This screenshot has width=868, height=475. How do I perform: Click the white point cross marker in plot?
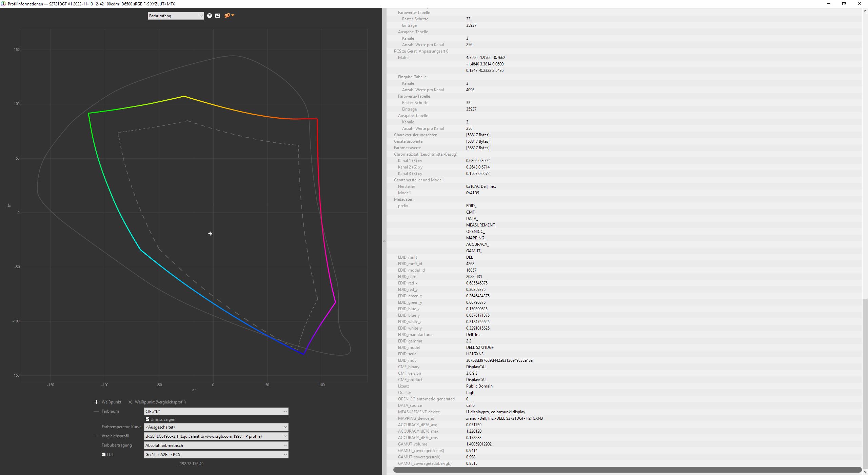click(210, 234)
